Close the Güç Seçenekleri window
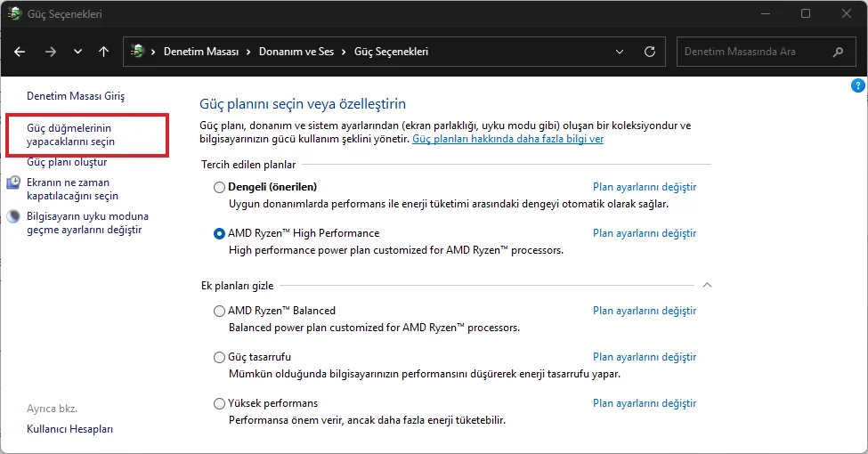 pyautogui.click(x=847, y=14)
